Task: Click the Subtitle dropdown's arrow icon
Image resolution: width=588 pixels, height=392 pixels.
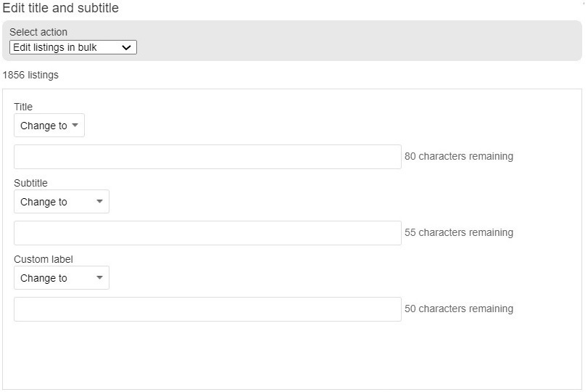Action: [x=99, y=201]
